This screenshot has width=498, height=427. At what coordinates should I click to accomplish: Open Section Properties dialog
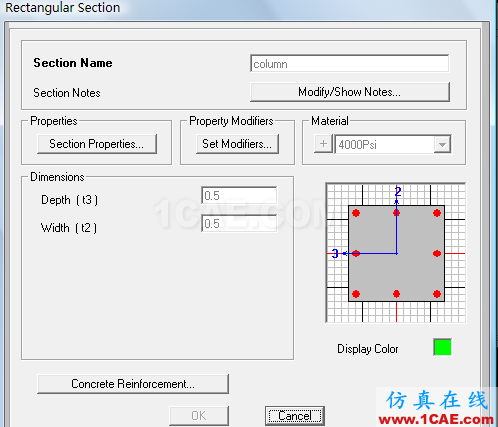[97, 144]
